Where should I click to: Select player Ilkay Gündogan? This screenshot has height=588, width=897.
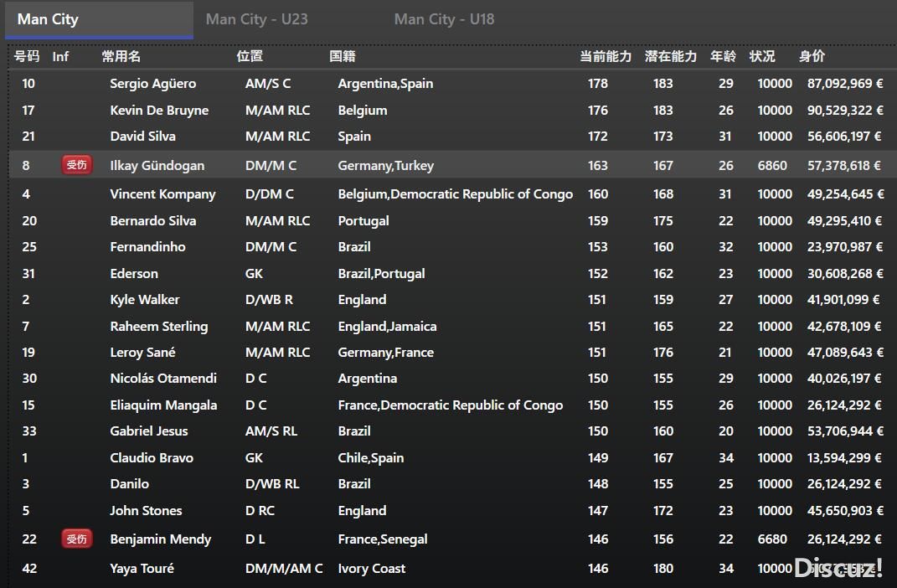point(157,165)
